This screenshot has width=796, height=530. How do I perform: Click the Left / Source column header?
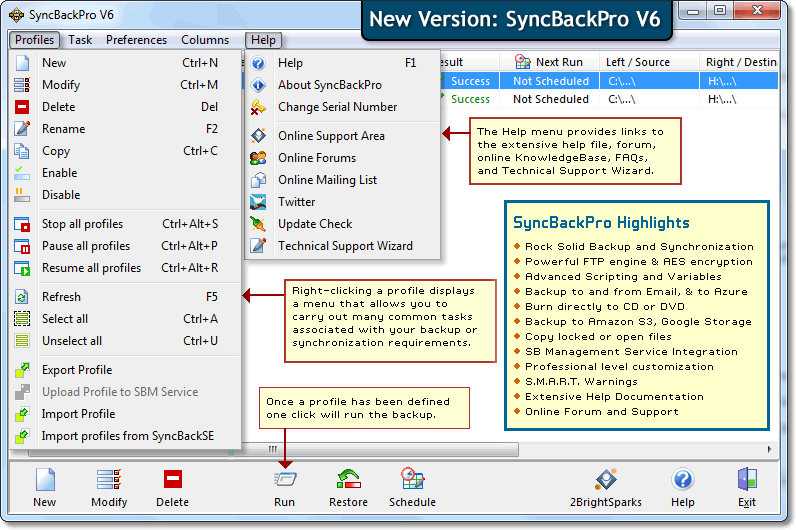pyautogui.click(x=649, y=62)
